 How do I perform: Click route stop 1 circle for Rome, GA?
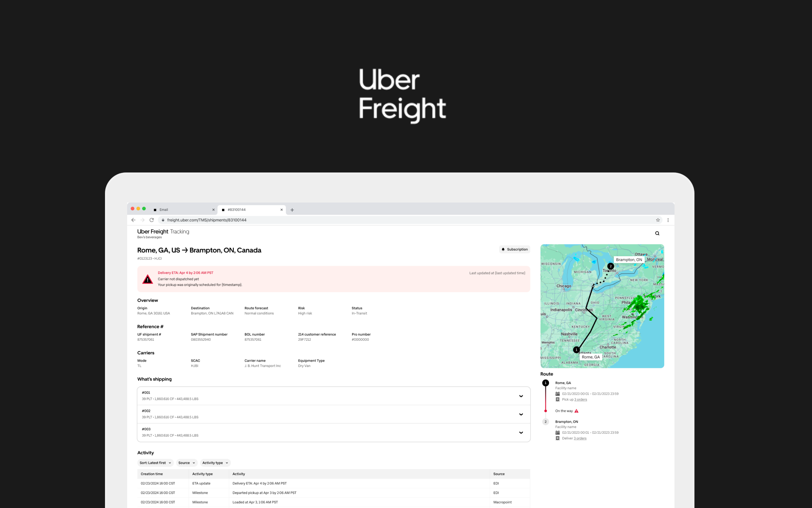546,383
